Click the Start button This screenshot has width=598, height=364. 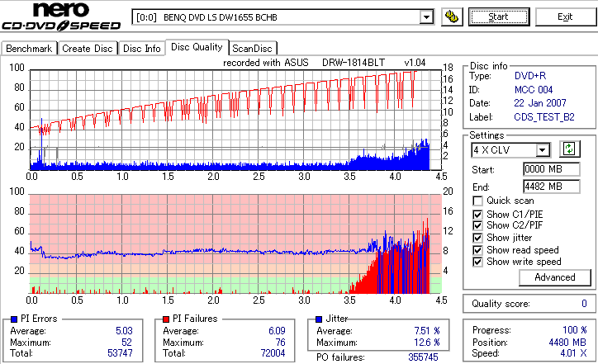pyautogui.click(x=499, y=17)
